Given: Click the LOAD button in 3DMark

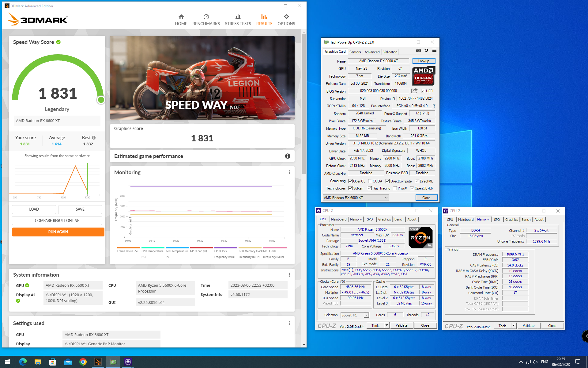Looking at the screenshot, I should coord(34,209).
